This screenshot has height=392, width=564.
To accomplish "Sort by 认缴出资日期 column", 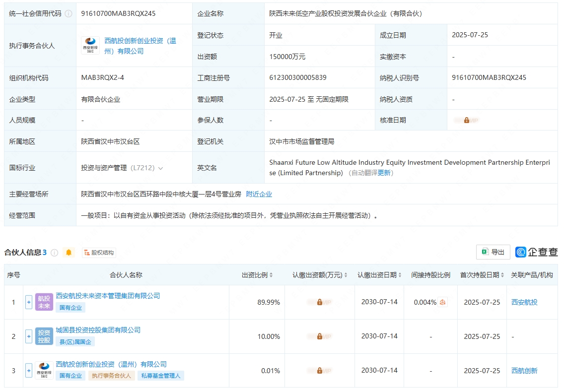I will [400, 275].
